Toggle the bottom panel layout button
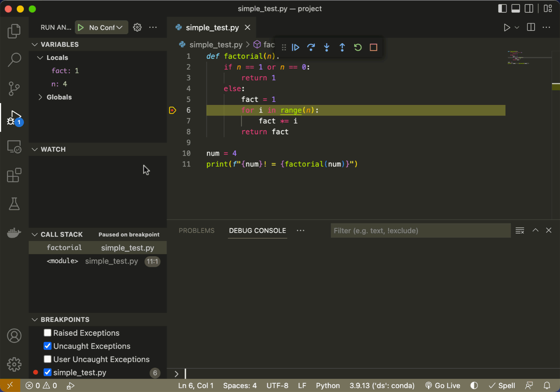 (516, 8)
